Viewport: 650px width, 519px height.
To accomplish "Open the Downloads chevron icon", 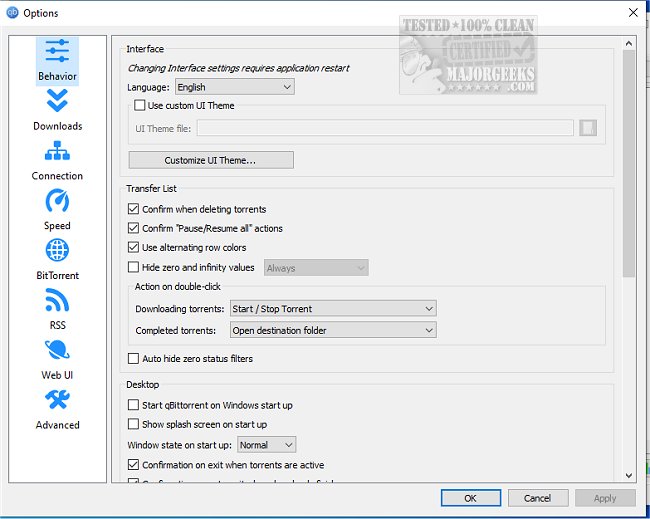I will pos(57,101).
